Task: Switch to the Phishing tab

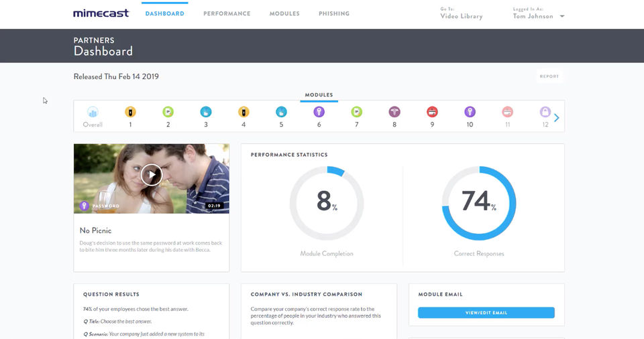Action: click(334, 13)
